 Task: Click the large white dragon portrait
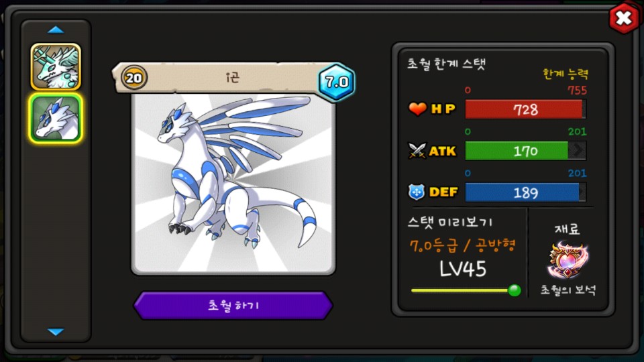233,184
